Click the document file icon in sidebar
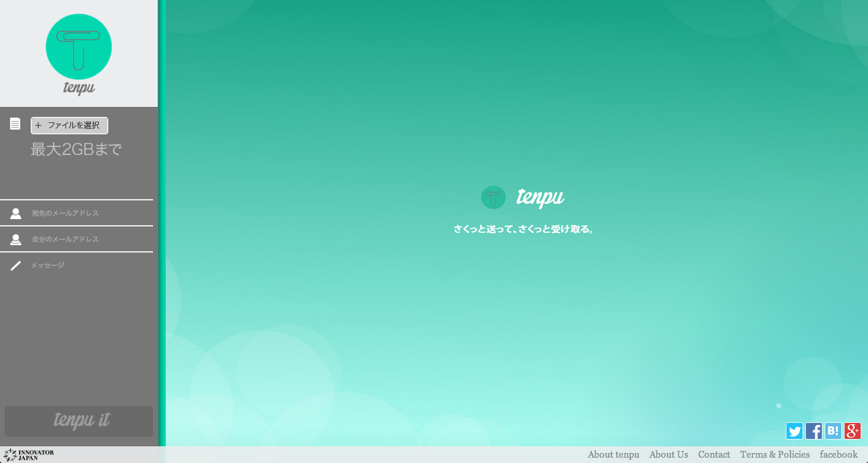 pyautogui.click(x=15, y=124)
